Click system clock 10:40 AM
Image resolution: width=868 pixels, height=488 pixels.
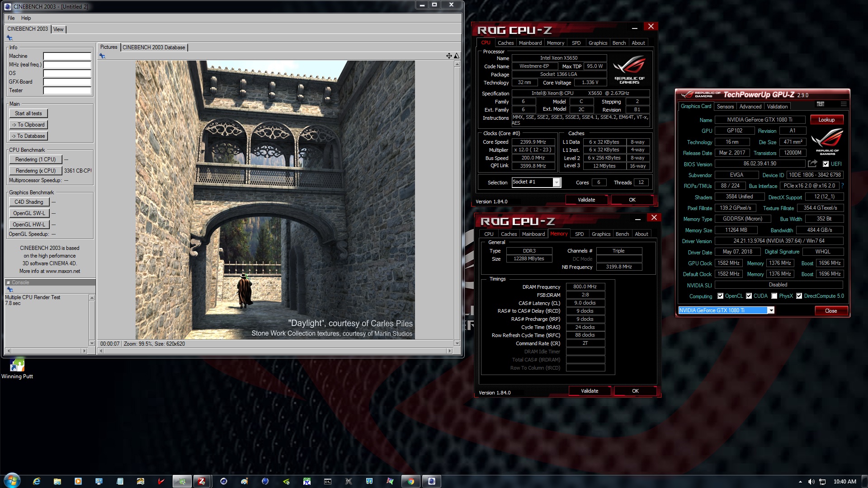click(844, 482)
